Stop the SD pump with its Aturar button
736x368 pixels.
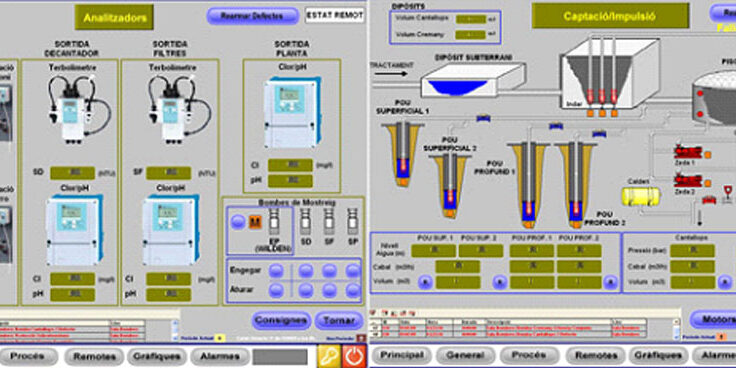[x=306, y=290]
